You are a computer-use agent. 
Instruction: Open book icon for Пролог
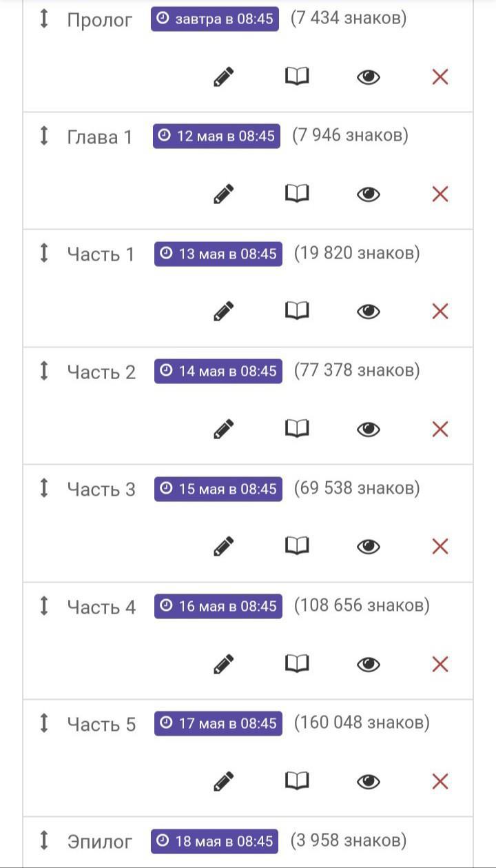point(297,77)
